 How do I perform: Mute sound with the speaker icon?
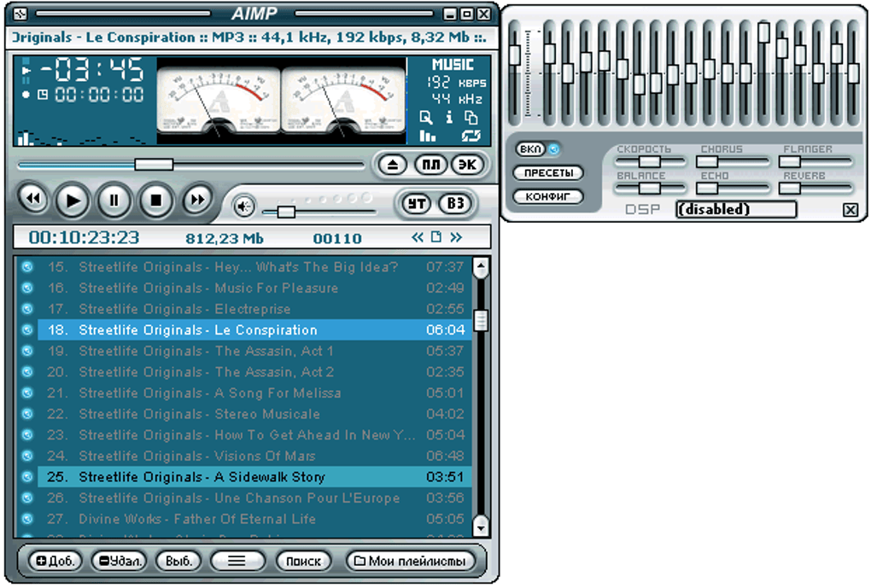coord(243,207)
